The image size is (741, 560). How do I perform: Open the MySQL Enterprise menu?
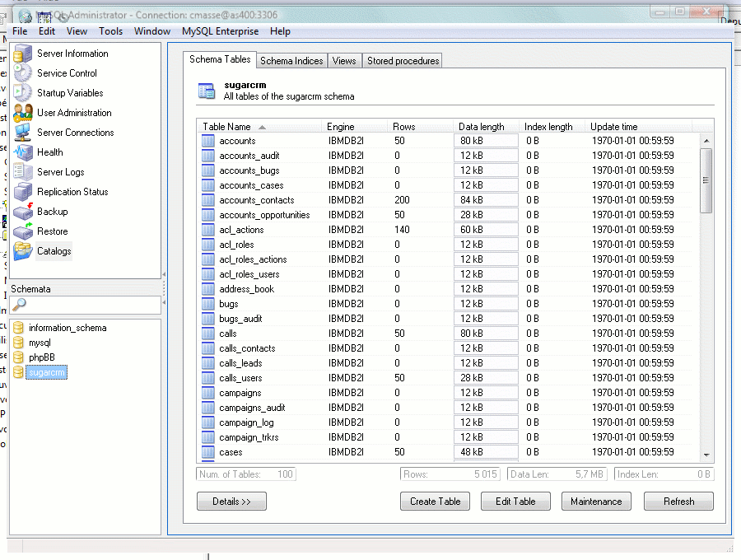(220, 31)
